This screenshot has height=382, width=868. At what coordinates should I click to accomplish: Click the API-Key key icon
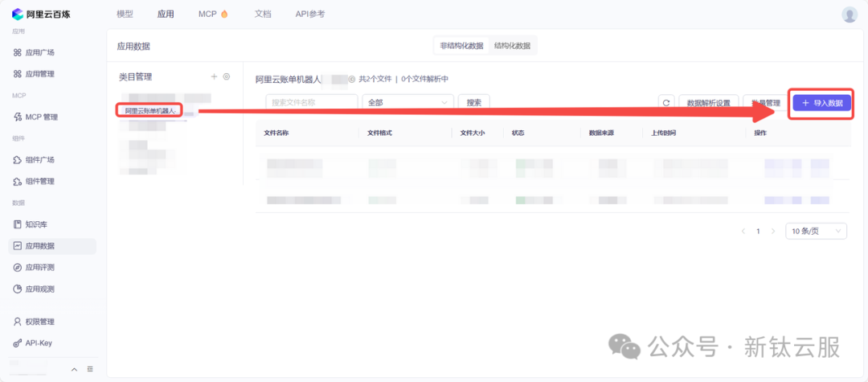click(17, 343)
